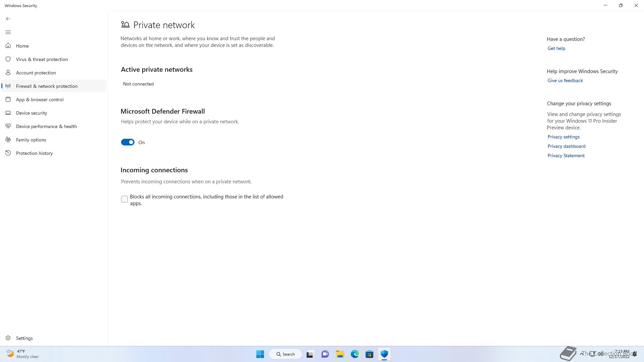This screenshot has width=644, height=362.
Task: Toggle the hamburger navigation menu
Action: point(8,32)
